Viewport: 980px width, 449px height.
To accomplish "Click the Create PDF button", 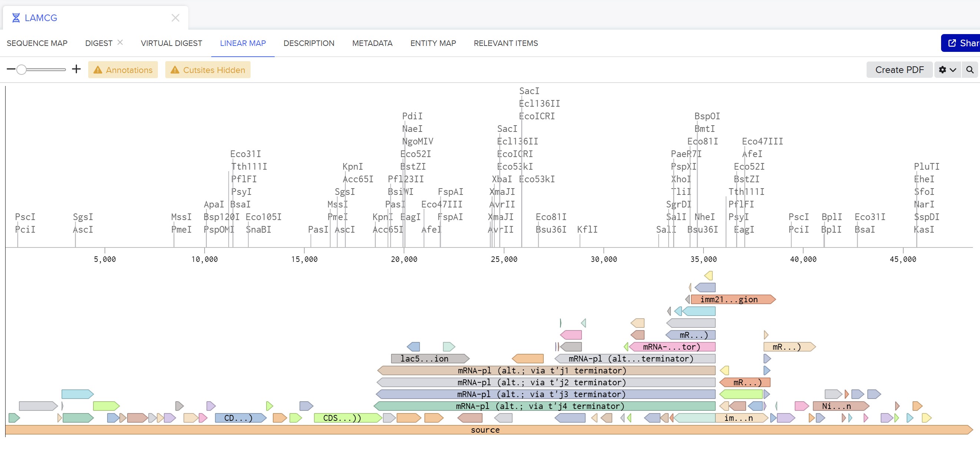I will pos(899,70).
